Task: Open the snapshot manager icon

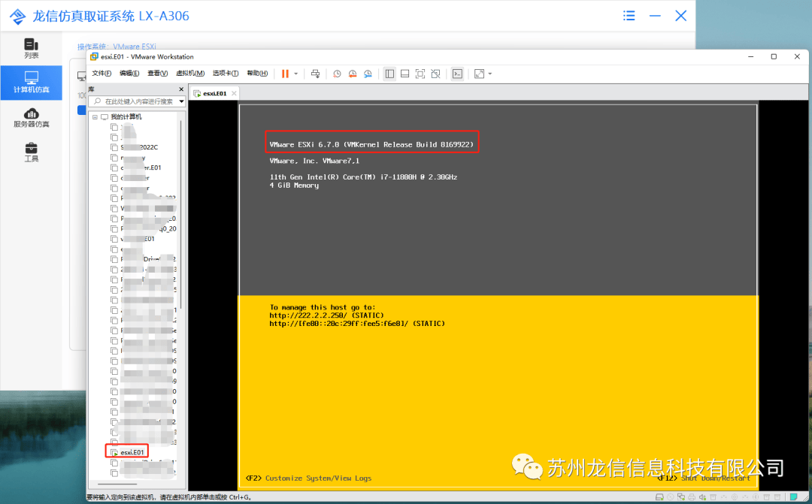Action: pyautogui.click(x=368, y=74)
